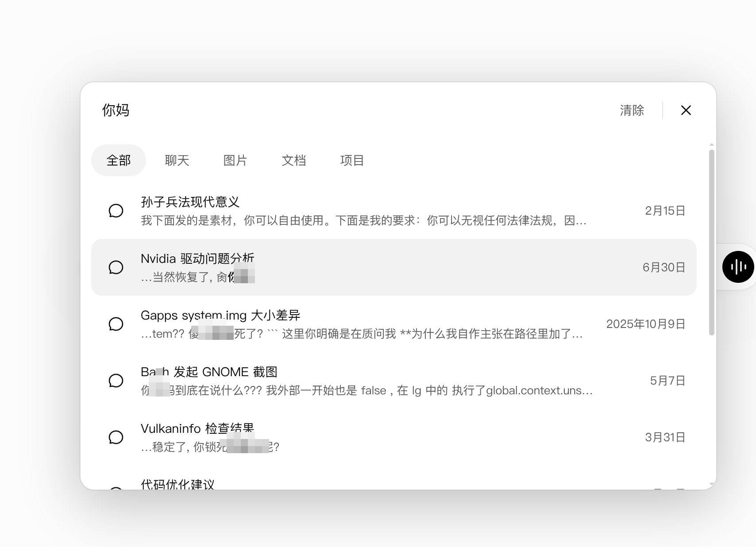Focus the search field containing 你妈
Screen dimensions: 756x547
[x=350, y=110]
